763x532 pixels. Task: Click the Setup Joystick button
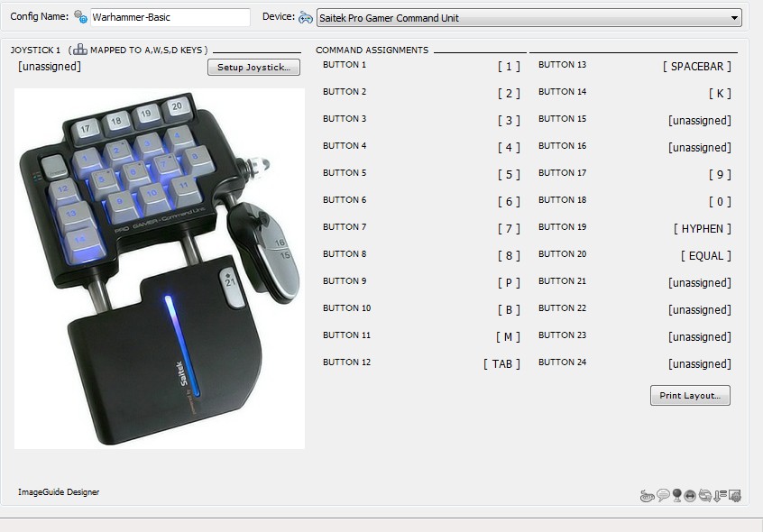(x=253, y=68)
